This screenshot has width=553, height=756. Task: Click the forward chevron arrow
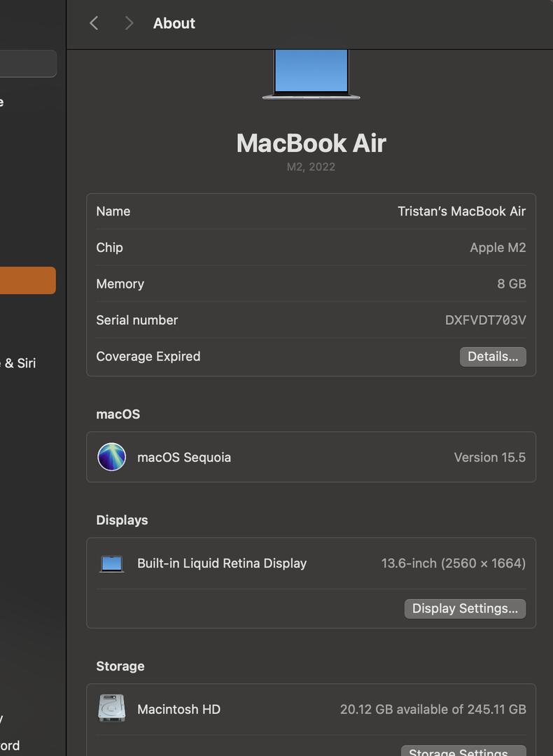(129, 23)
